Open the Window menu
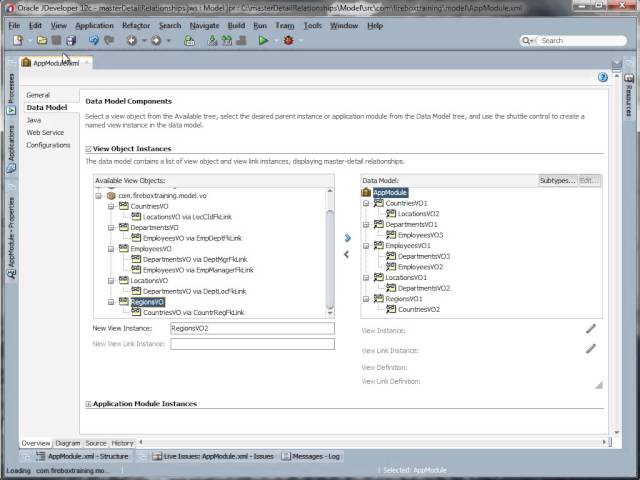 344,25
